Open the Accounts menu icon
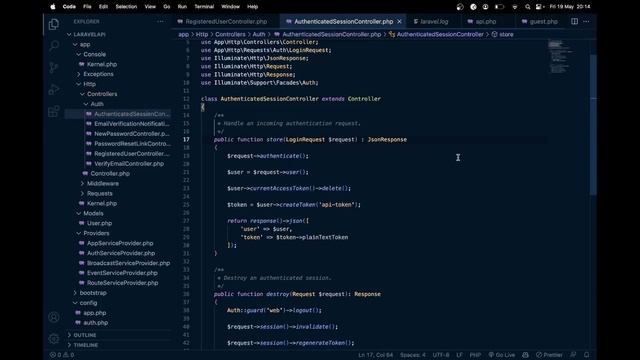 tap(53, 317)
